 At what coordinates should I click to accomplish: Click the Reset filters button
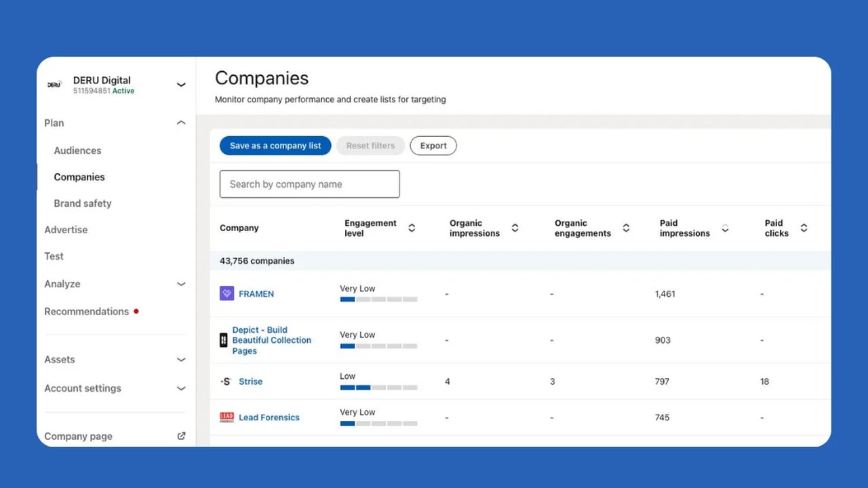(x=370, y=146)
